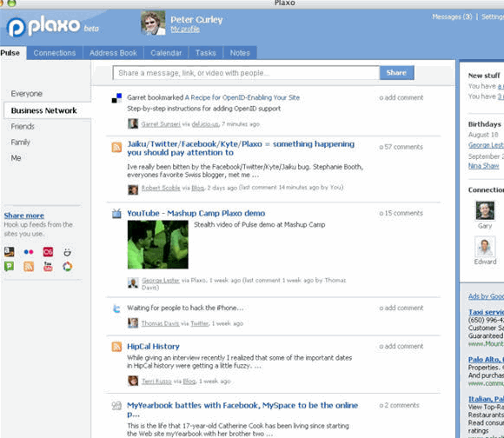Image resolution: width=504 pixels, height=438 pixels.
Task: Click the del.icio.us icon beside Garret's bookmark
Action: pyautogui.click(x=116, y=98)
